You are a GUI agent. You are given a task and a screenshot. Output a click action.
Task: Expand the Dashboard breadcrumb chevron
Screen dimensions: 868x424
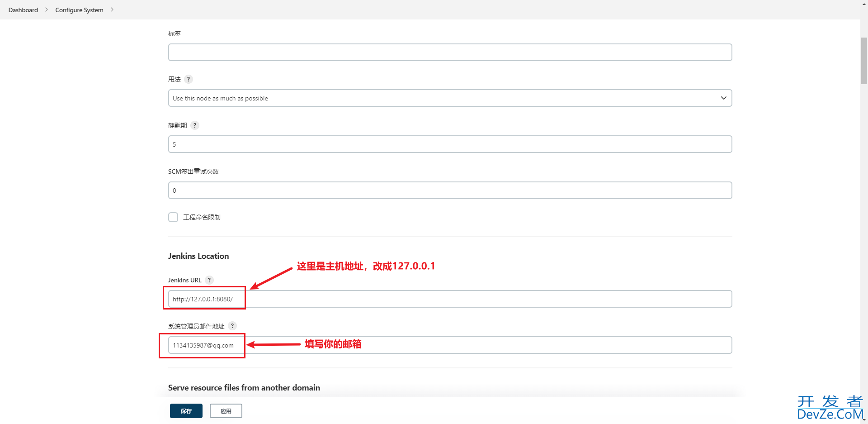click(47, 10)
